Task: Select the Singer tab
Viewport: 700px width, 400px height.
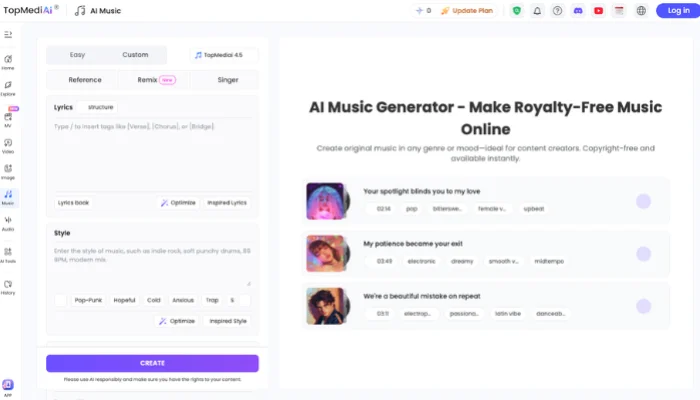Action: tap(227, 80)
